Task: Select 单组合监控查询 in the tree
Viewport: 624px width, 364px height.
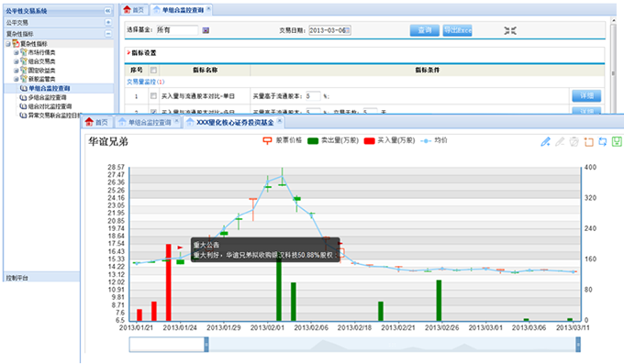Action: coord(49,88)
